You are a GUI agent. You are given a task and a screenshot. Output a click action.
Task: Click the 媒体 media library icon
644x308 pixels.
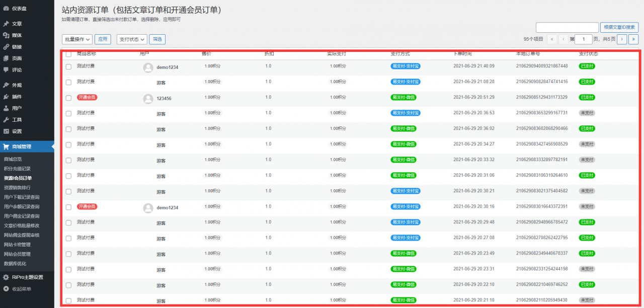[x=6, y=35]
